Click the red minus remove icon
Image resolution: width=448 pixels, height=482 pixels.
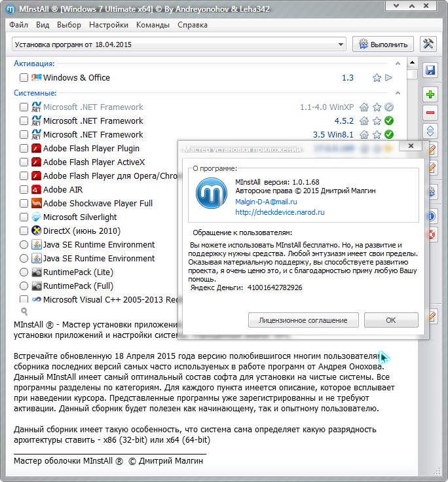pos(430,113)
